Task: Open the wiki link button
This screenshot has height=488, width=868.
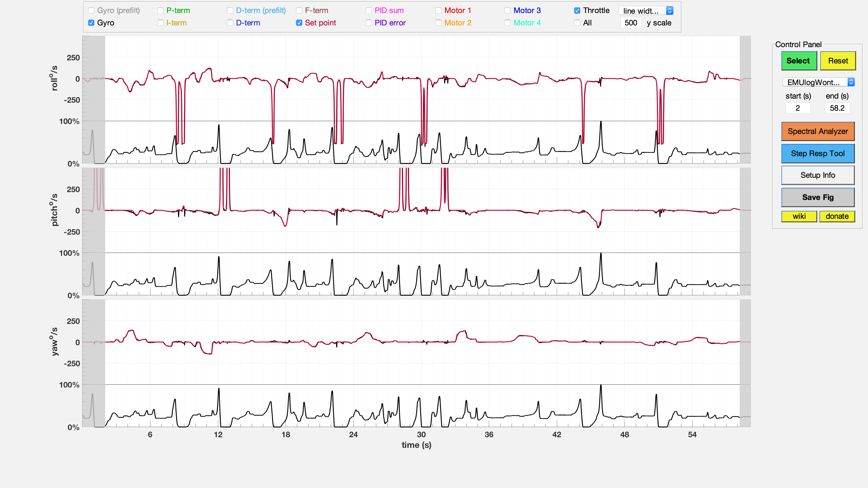Action: pos(799,216)
